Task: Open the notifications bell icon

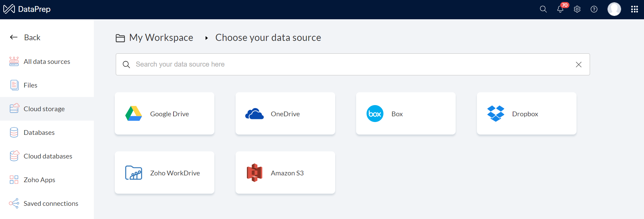Action: (560, 9)
